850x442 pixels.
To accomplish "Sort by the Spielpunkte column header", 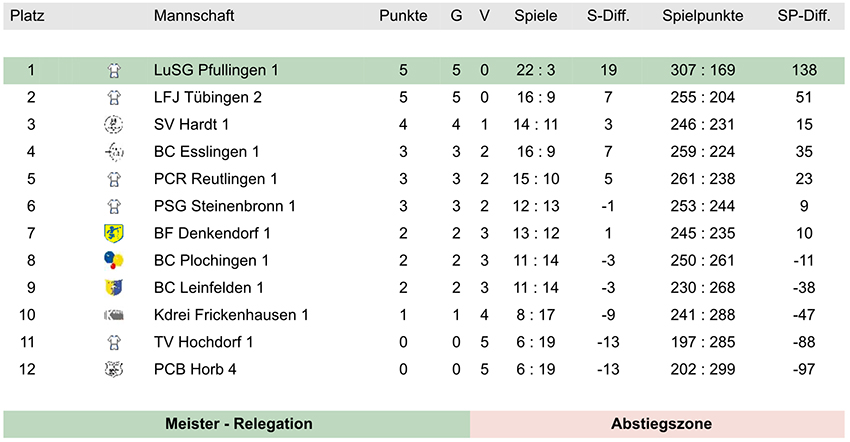I will [x=703, y=16].
